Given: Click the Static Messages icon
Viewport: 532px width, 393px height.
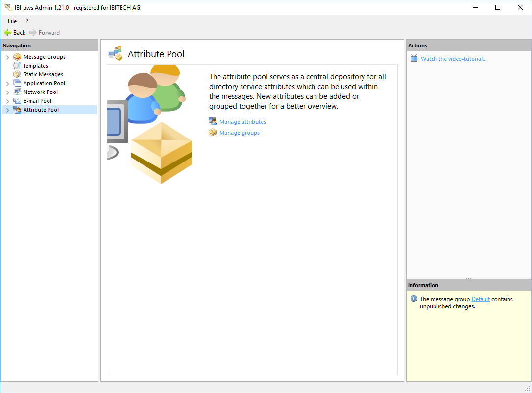Looking at the screenshot, I should (x=17, y=74).
